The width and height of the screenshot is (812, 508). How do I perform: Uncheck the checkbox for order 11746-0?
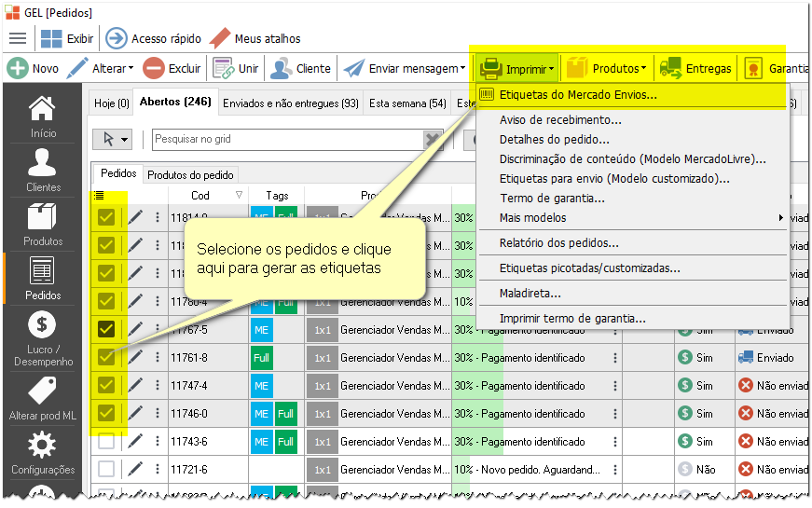pos(106,413)
